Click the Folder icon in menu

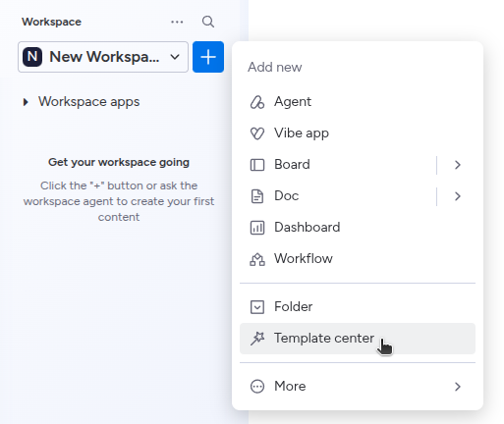click(257, 307)
